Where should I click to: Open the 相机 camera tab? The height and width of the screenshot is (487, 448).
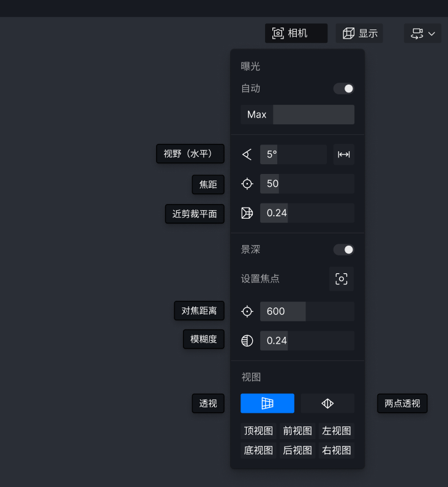point(296,33)
